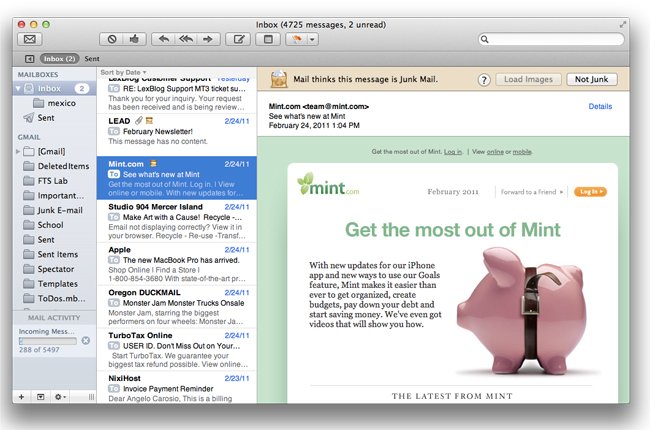Click the Delete toolbar icon
The image size is (650, 430).
coord(112,39)
